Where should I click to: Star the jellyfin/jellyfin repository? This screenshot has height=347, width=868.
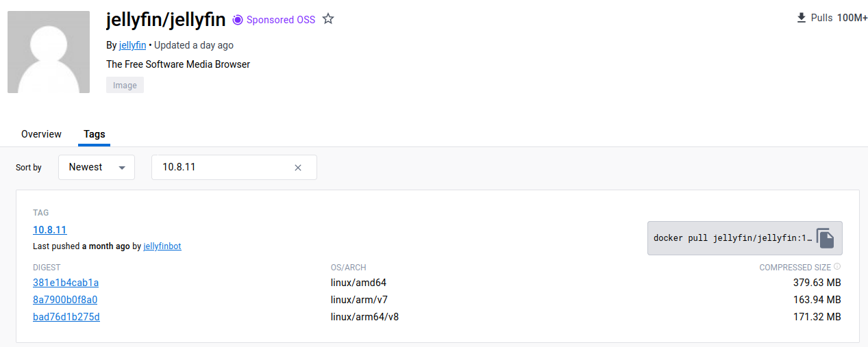tap(328, 19)
